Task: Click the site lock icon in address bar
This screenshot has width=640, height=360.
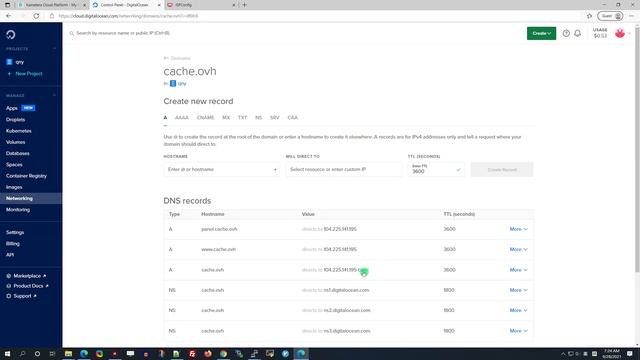Action: coord(52,16)
